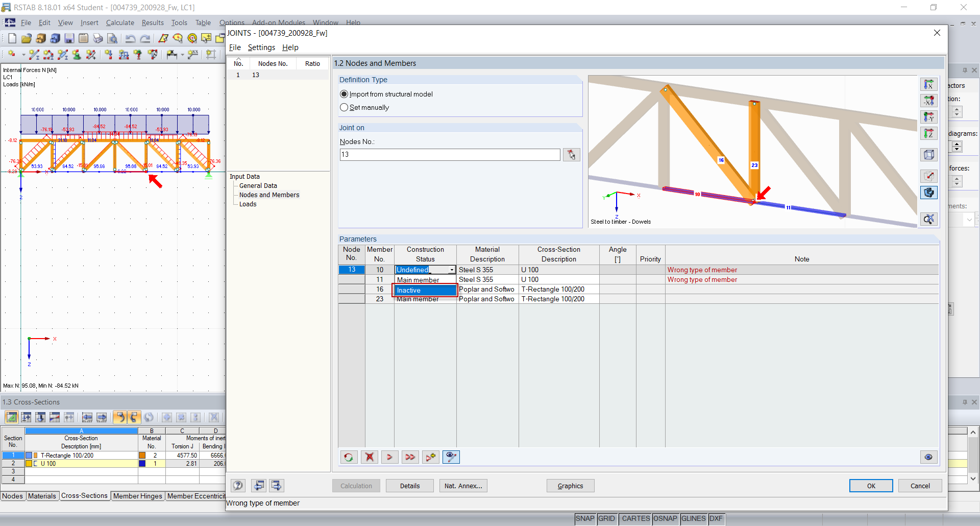Click the Cancel button
Image resolution: width=980 pixels, height=526 pixels.
pyautogui.click(x=920, y=486)
